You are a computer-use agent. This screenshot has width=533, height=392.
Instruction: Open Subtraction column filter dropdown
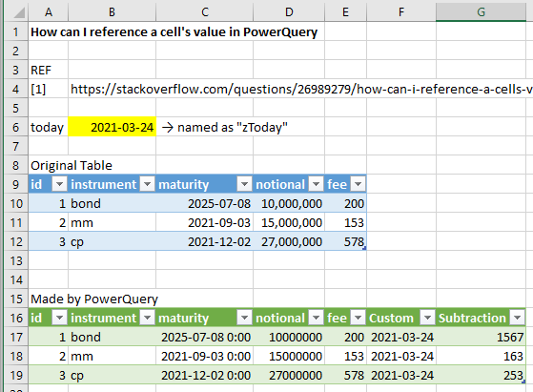(518, 318)
